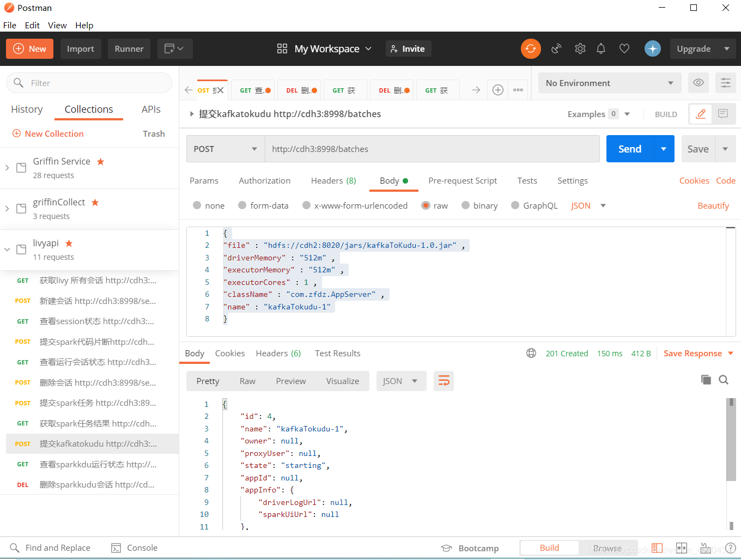
Task: Open the Headers (8) request tab
Action: (333, 180)
